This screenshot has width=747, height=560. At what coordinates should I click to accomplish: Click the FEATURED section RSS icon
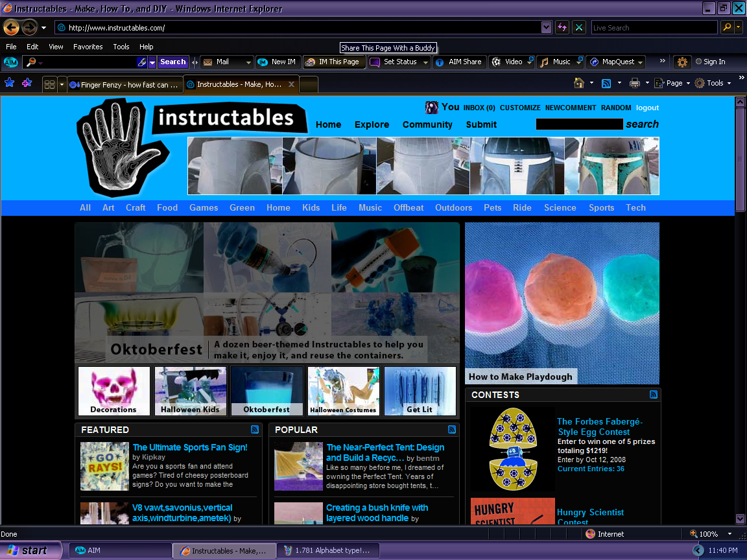[x=255, y=430]
